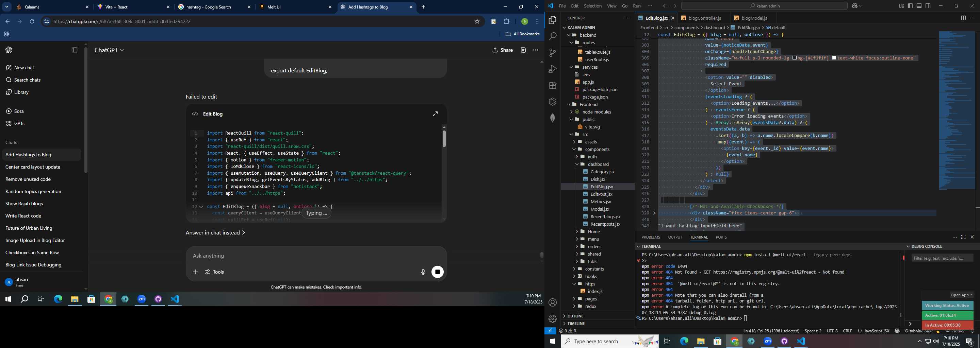Image resolution: width=980 pixels, height=348 pixels.
Task: Click bg-[#1f1f1f] color swatch in code
Action: (x=794, y=58)
